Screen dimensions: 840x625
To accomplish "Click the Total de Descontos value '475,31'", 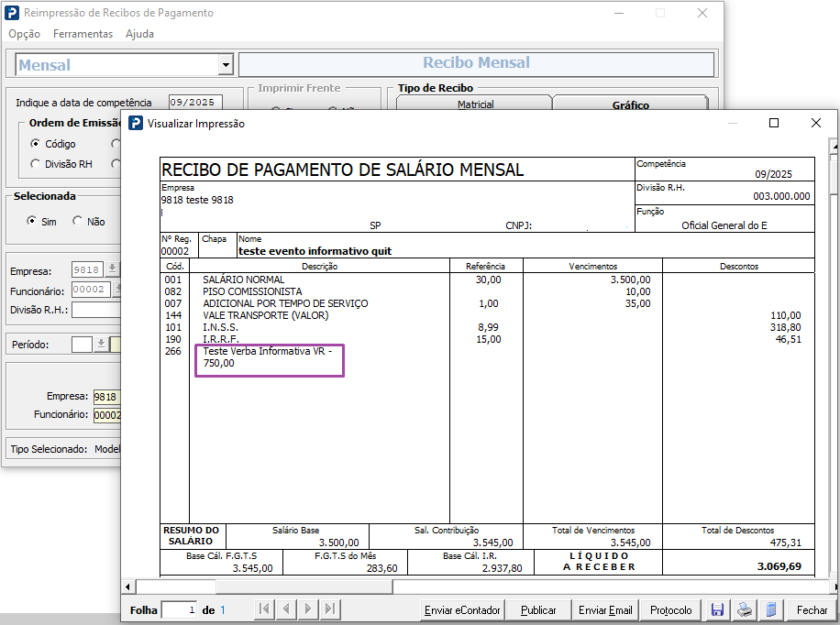I will click(x=785, y=543).
